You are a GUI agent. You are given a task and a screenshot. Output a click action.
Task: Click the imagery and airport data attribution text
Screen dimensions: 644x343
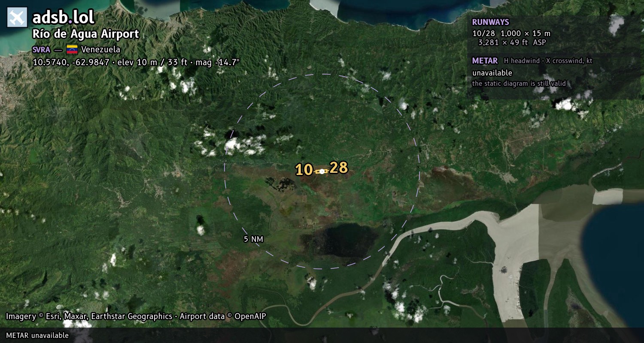(x=136, y=316)
